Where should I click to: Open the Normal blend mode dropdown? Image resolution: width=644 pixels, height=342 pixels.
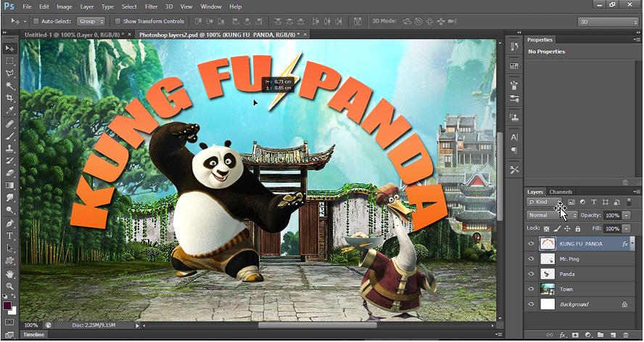tap(552, 215)
